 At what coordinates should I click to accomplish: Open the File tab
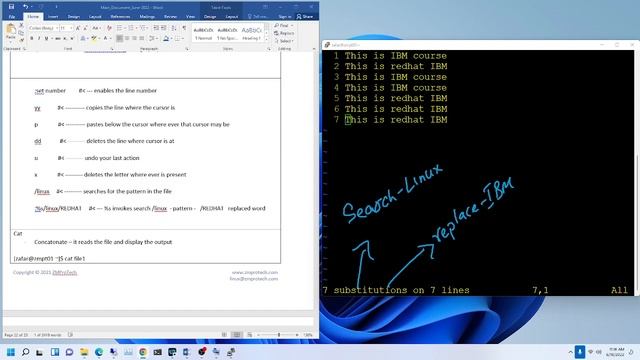pos(12,17)
